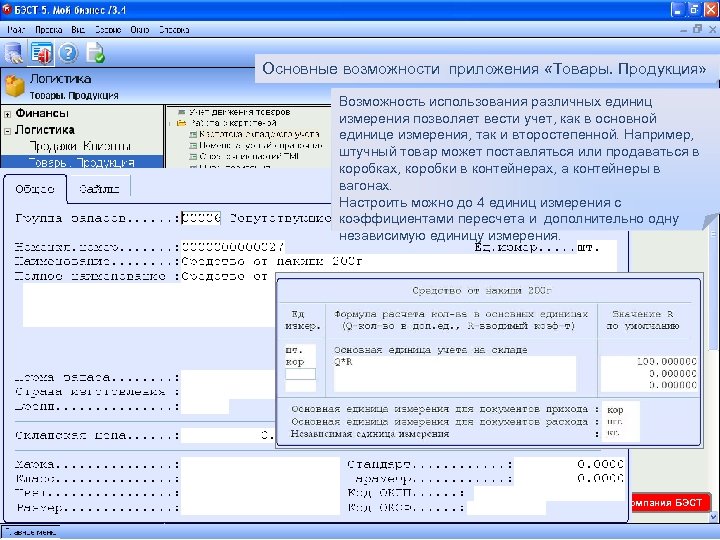Image resolution: width=720 pixels, height=540 pixels.
Task: Open the Правка menu
Action: (49, 30)
